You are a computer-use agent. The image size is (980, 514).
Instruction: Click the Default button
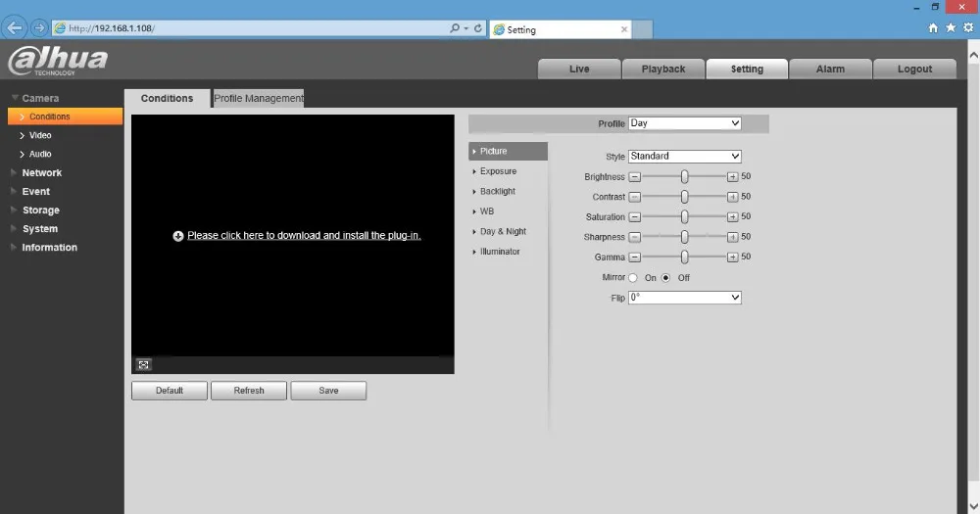[170, 391]
